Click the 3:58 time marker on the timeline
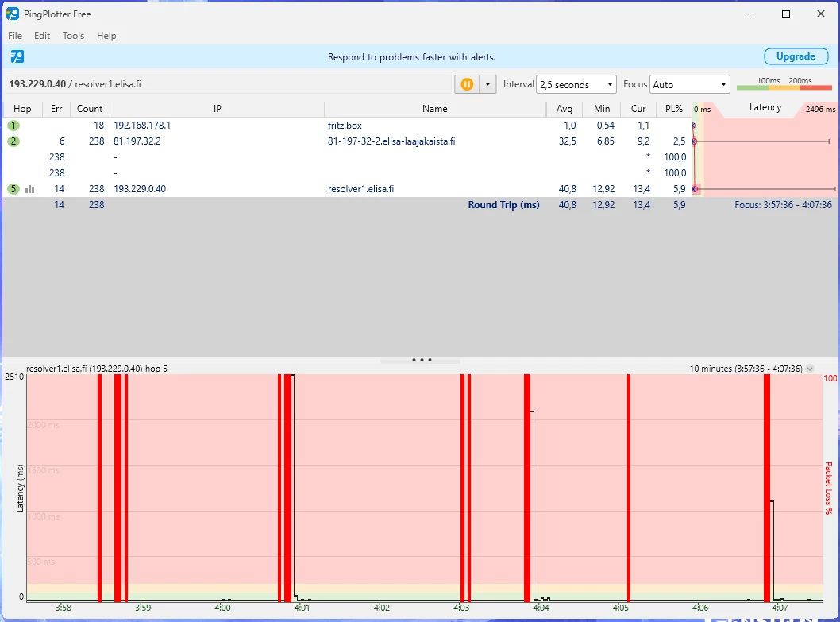 (x=64, y=608)
